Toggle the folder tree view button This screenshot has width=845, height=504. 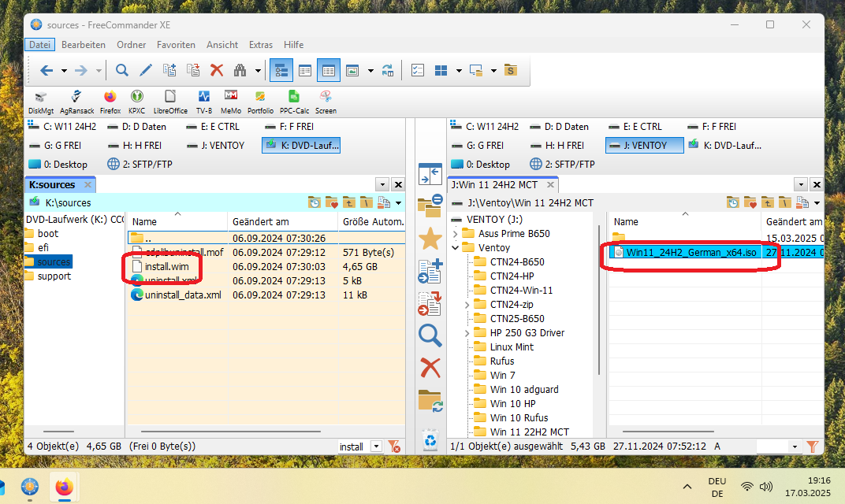click(x=281, y=71)
